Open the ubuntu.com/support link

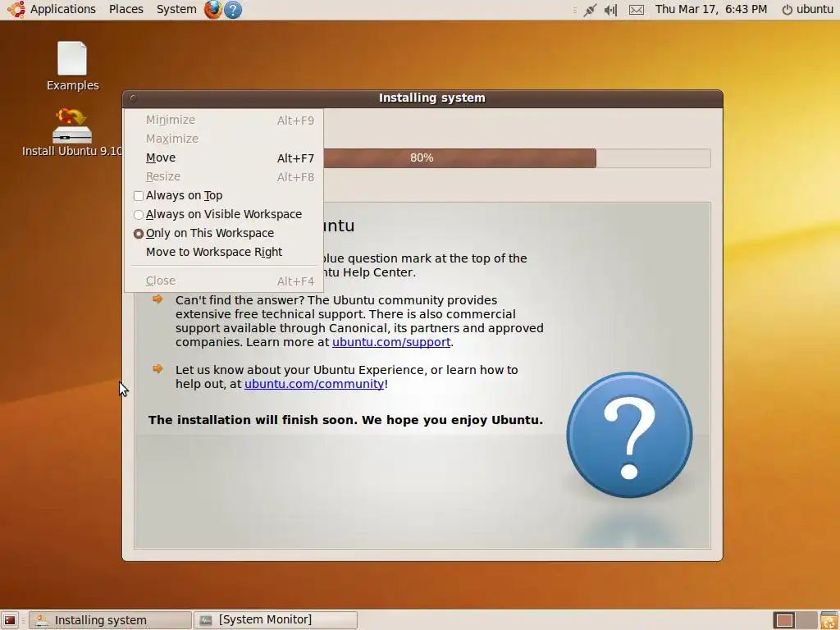(x=391, y=342)
